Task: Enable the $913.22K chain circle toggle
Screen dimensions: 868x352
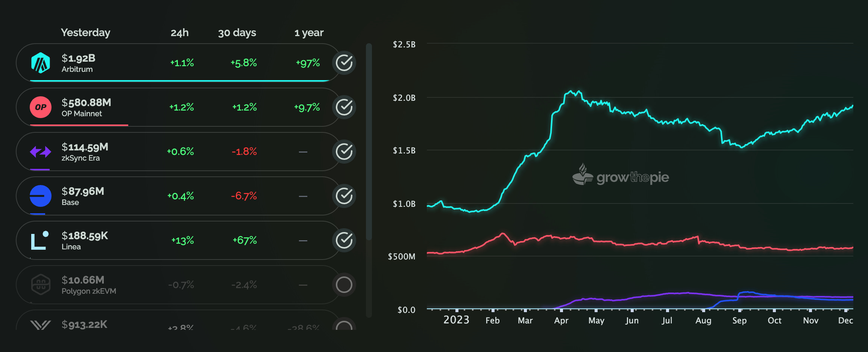Action: 344,325
